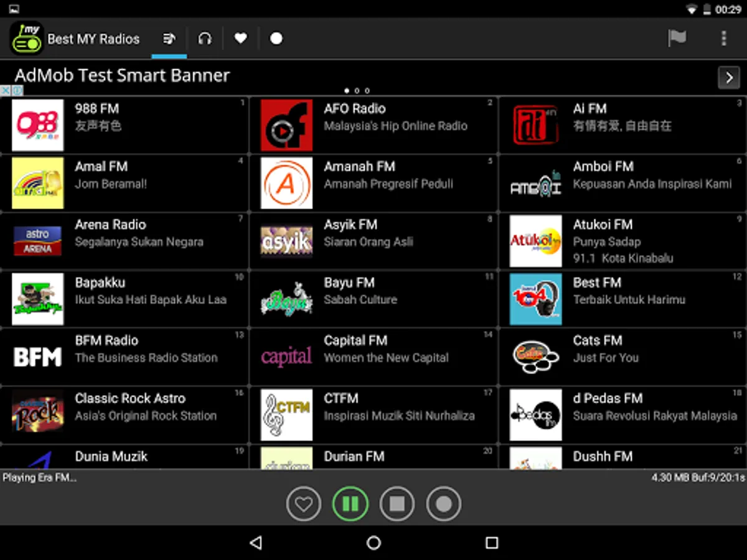Select the CTFM logo
747x560 pixels.
(x=286, y=414)
